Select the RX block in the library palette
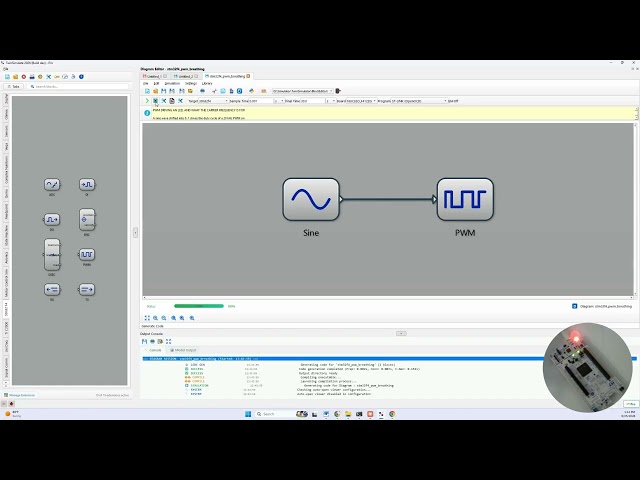 coord(52,289)
